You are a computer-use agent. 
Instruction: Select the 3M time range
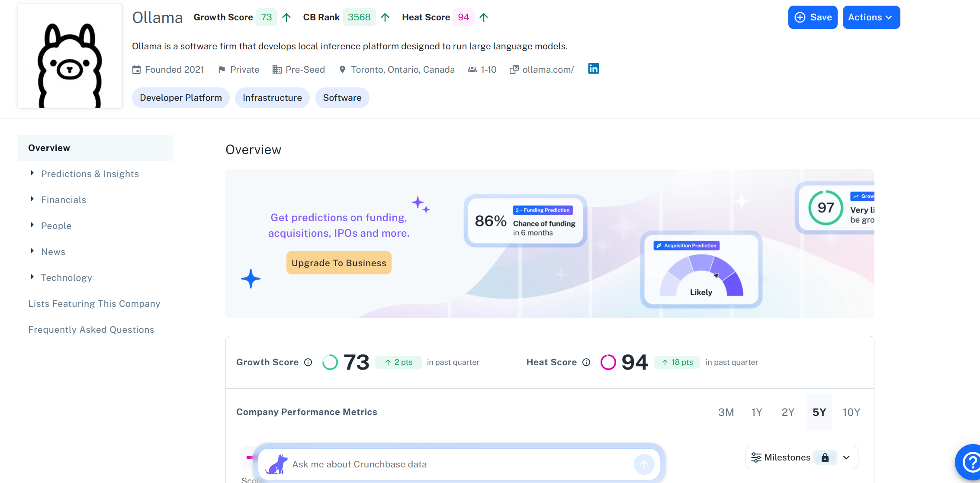(726, 412)
